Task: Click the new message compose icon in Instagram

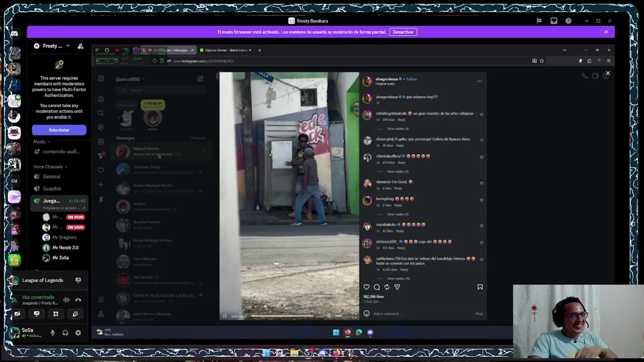Action: [x=200, y=79]
